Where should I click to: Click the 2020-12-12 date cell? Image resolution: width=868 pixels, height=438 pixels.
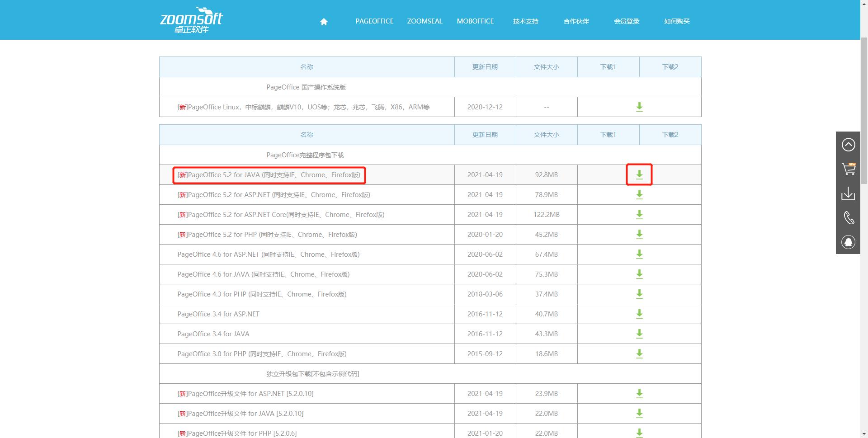(485, 107)
